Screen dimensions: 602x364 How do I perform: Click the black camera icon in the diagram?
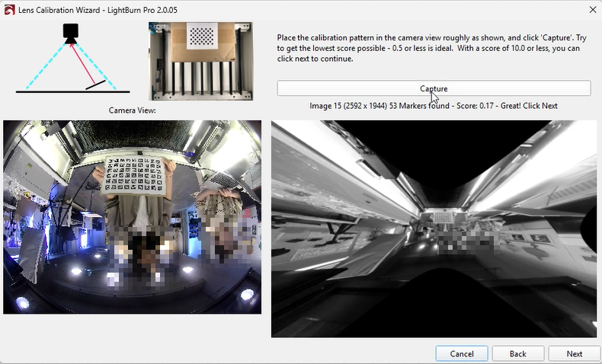[x=71, y=32]
